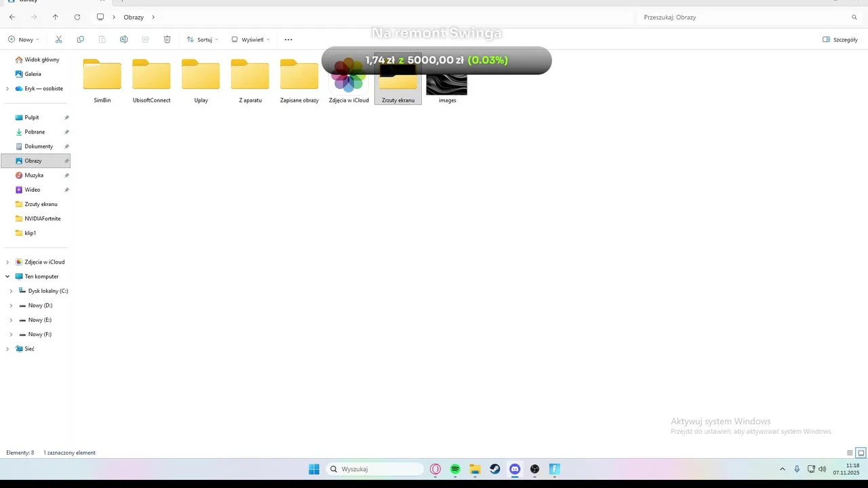Click the Cut scissors icon

[58, 40]
